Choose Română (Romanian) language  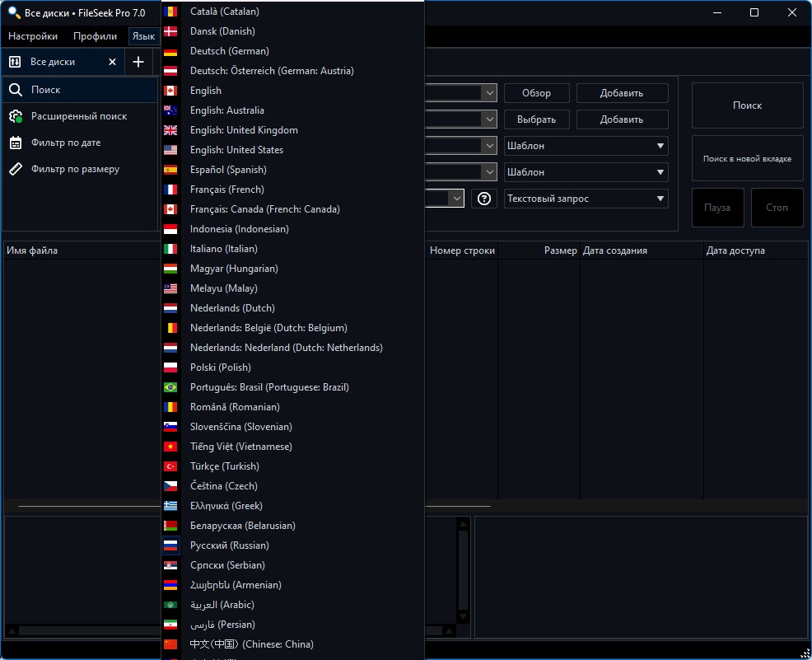coord(292,407)
